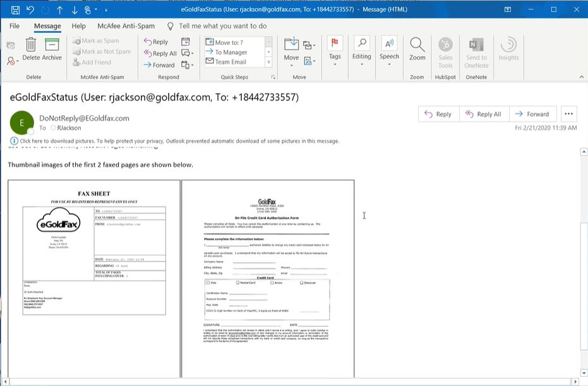Click the Move folder icon
Screen dimensions: 588x386
pos(290,44)
